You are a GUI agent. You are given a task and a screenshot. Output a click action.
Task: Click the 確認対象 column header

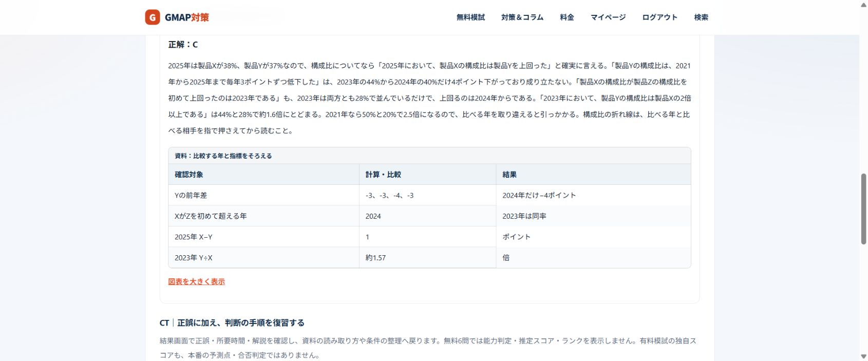(263, 175)
